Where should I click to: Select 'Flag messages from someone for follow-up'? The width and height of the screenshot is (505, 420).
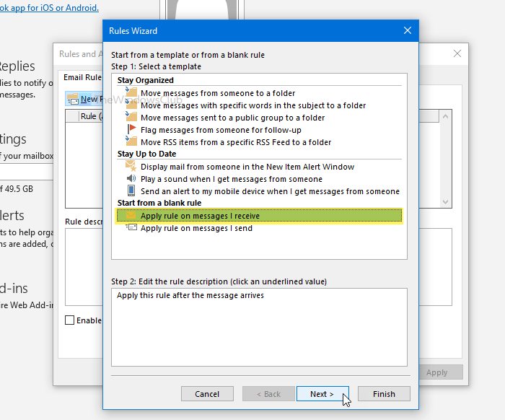[x=221, y=130]
